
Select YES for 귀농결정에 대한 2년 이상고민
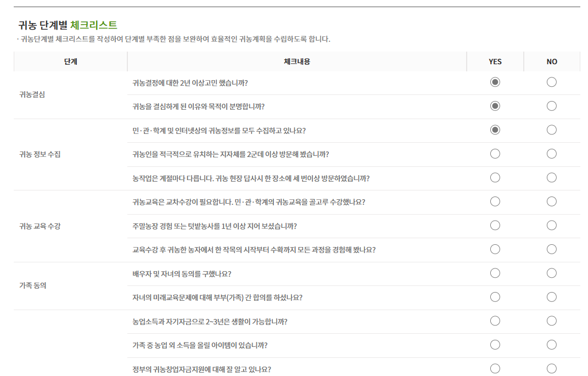[x=495, y=82]
